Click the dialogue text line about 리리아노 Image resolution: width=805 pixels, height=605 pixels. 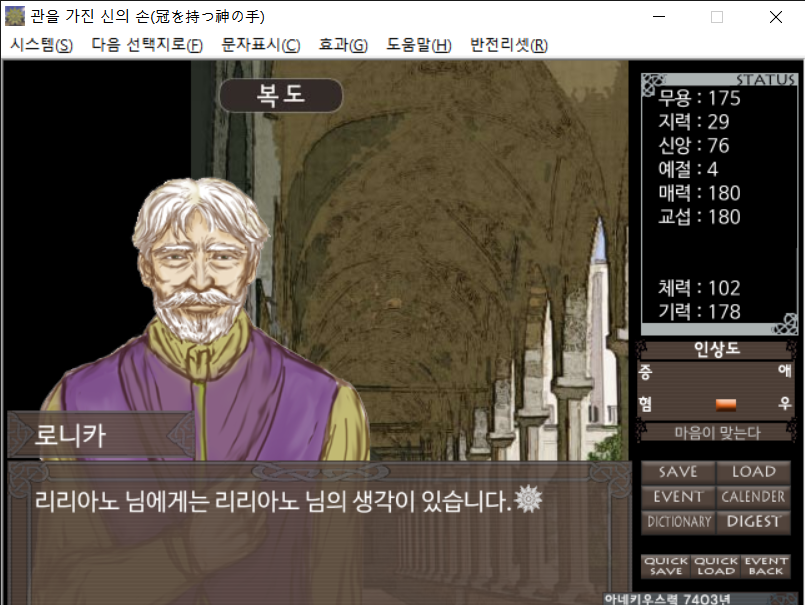point(273,501)
